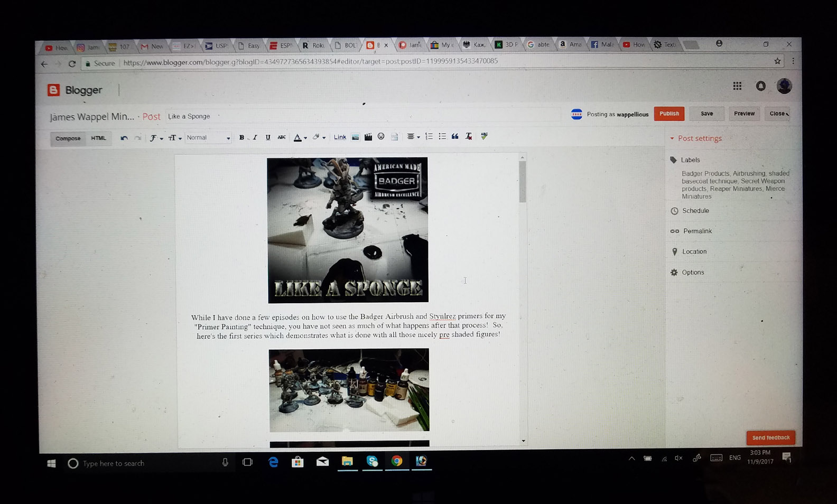The width and height of the screenshot is (837, 504).
Task: Select the 'Like a Sponge' header image
Action: click(348, 230)
